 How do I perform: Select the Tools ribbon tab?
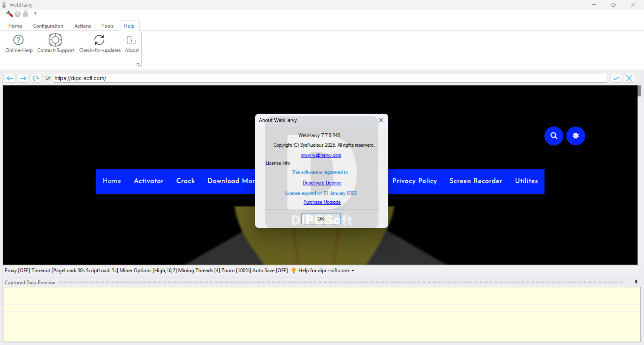pos(107,26)
